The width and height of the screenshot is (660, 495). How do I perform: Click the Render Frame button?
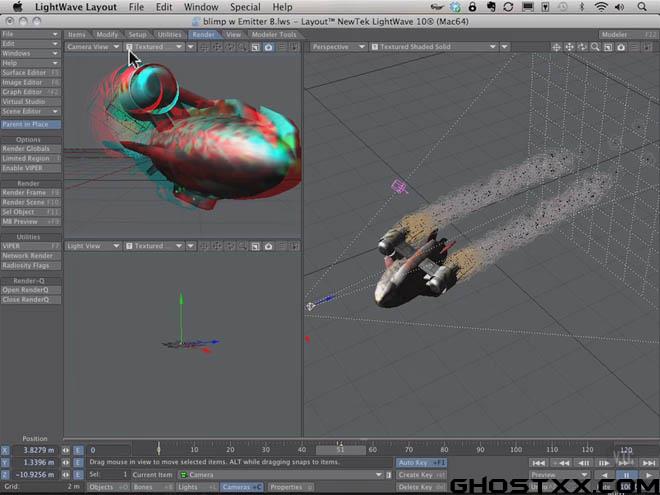(31, 193)
